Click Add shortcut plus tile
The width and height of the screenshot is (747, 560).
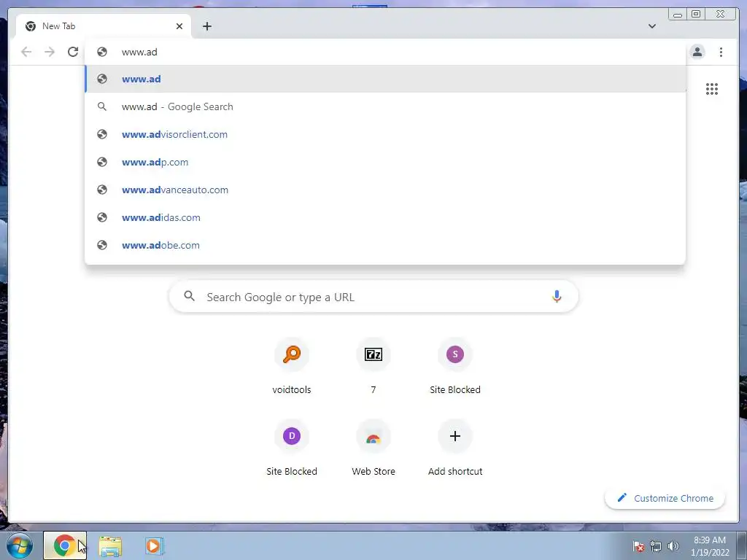pyautogui.click(x=455, y=448)
